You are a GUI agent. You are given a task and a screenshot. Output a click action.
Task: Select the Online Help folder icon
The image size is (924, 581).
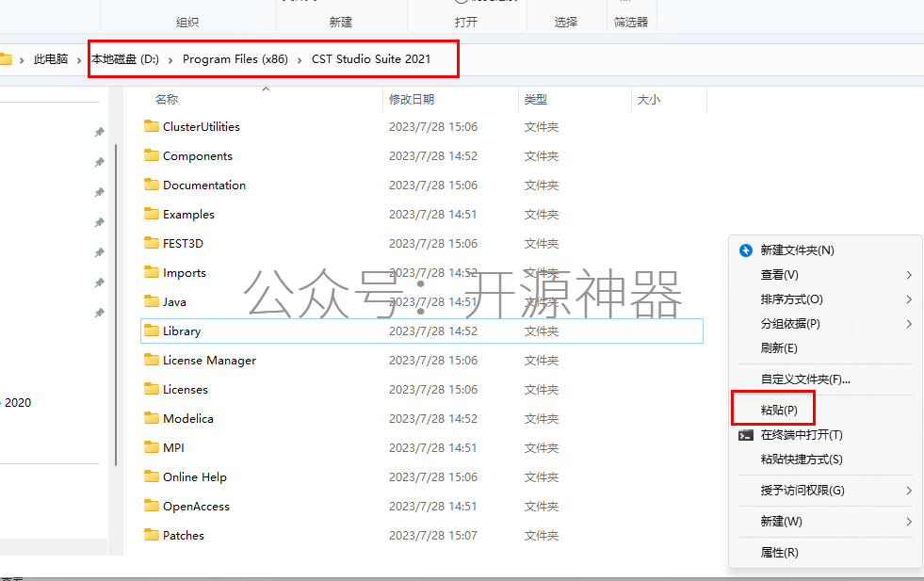click(x=152, y=476)
